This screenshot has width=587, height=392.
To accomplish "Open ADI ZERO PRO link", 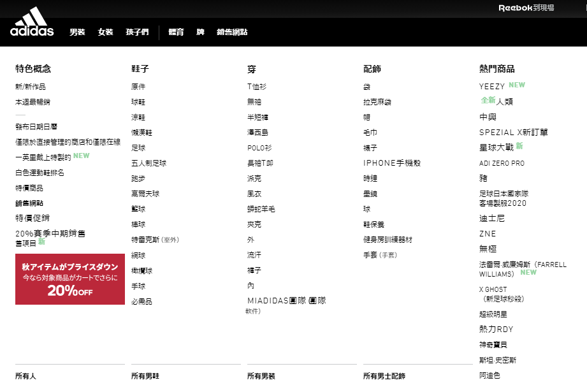I will (x=502, y=163).
